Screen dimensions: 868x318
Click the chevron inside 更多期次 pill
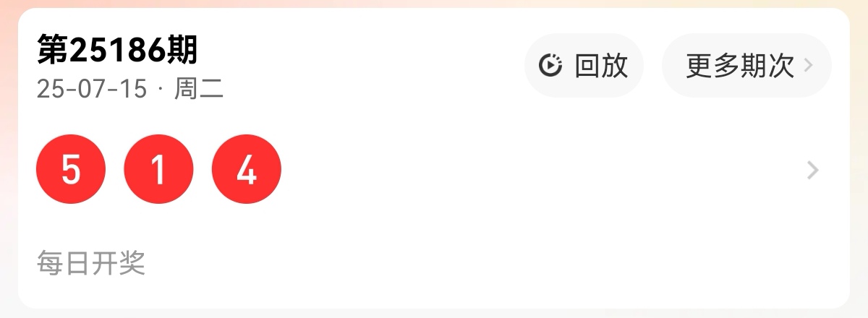tap(809, 66)
